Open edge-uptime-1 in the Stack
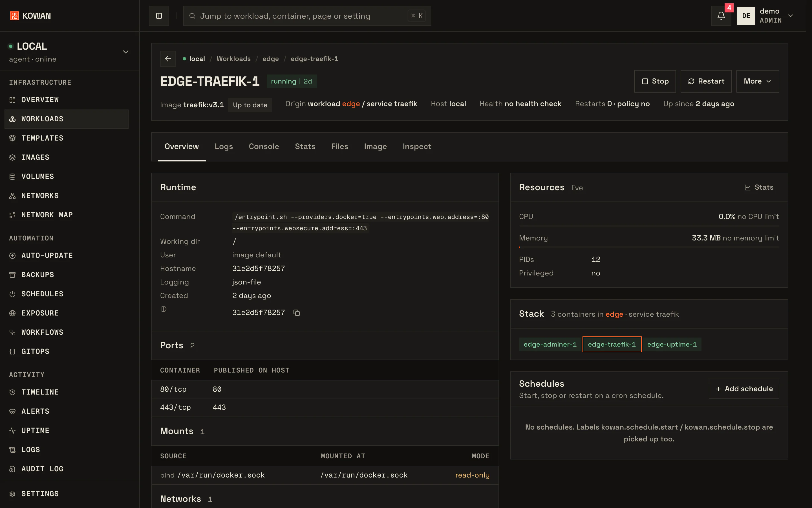Screen dimensions: 812x508 672,344
